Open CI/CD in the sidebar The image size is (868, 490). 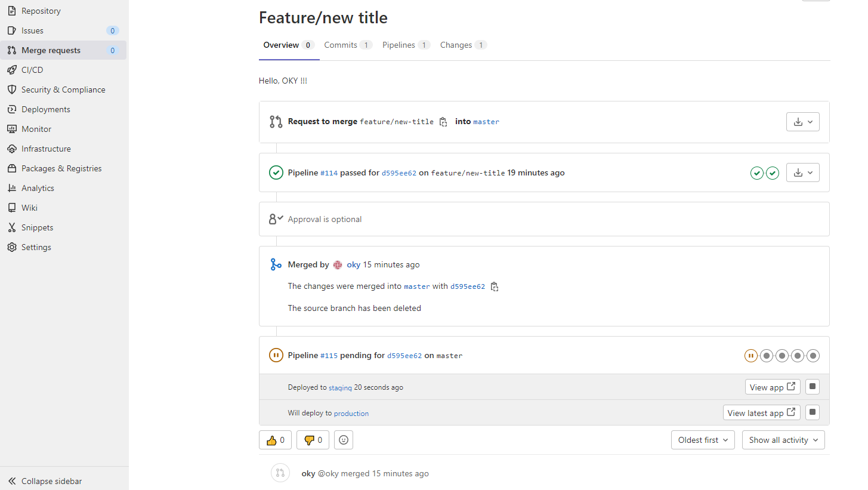[32, 70]
